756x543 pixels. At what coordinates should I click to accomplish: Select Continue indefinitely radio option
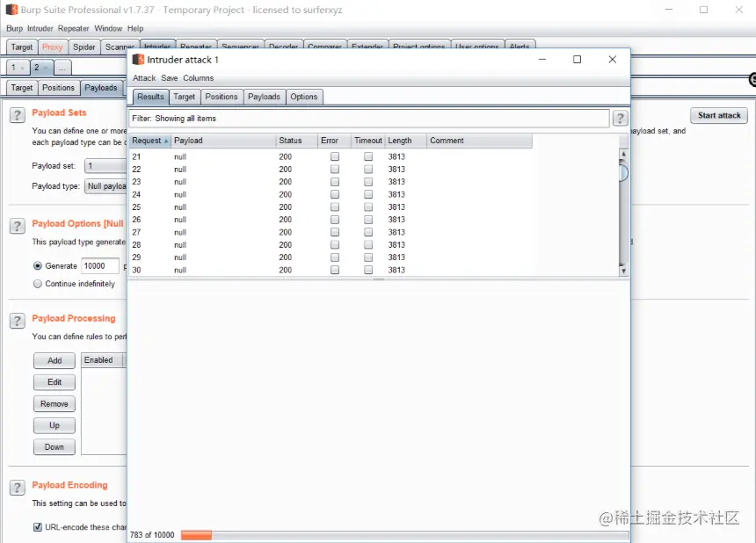click(x=38, y=284)
